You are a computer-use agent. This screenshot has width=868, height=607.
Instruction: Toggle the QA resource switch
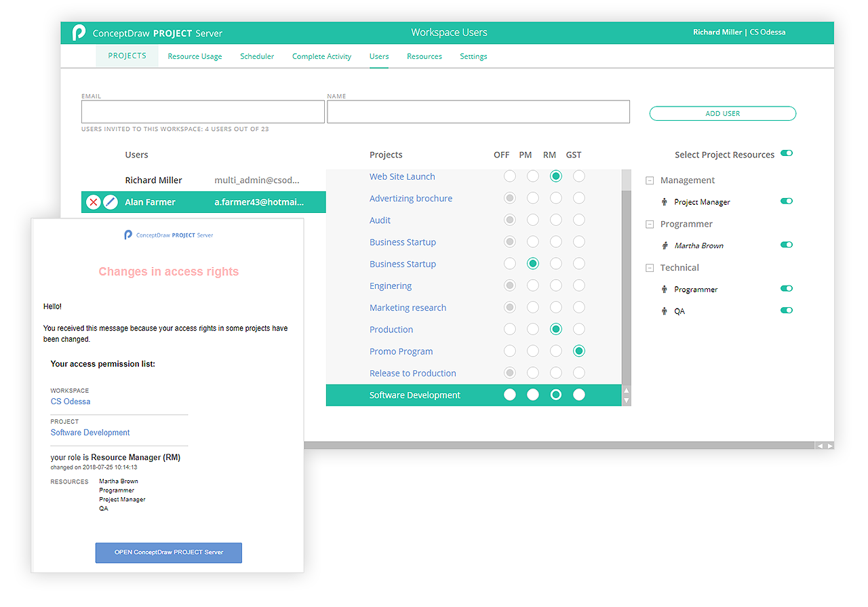point(787,311)
